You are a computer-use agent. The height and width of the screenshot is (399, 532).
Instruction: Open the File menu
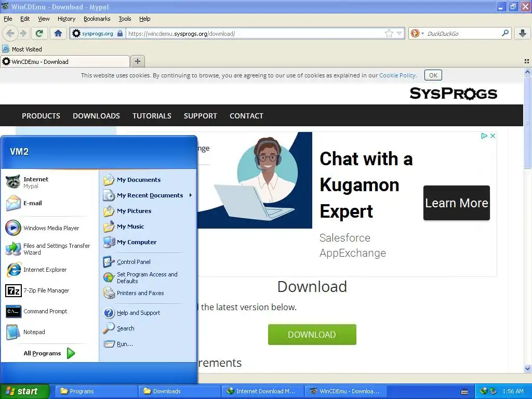pyautogui.click(x=8, y=19)
